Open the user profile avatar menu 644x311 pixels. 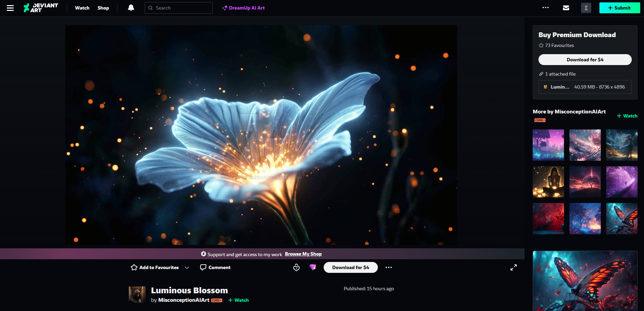click(586, 8)
